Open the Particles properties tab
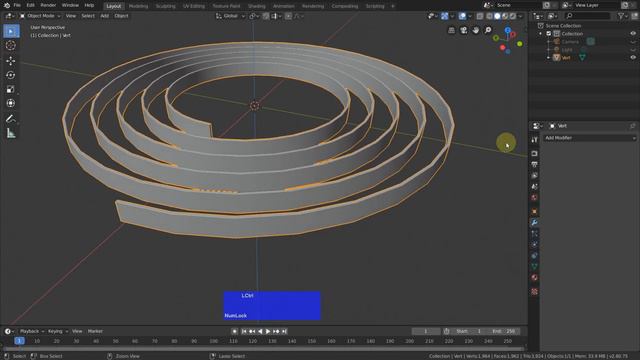Screen dimensions: 640x360 [x=534, y=233]
